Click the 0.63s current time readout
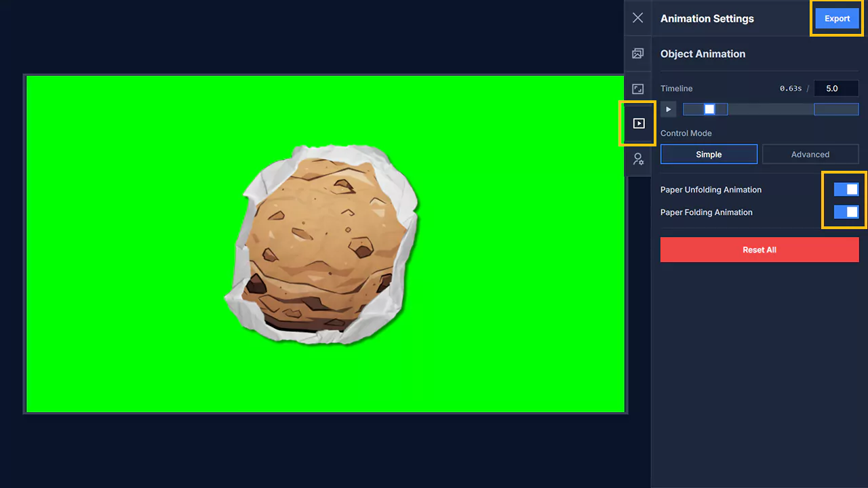This screenshot has height=488, width=868. (x=791, y=89)
